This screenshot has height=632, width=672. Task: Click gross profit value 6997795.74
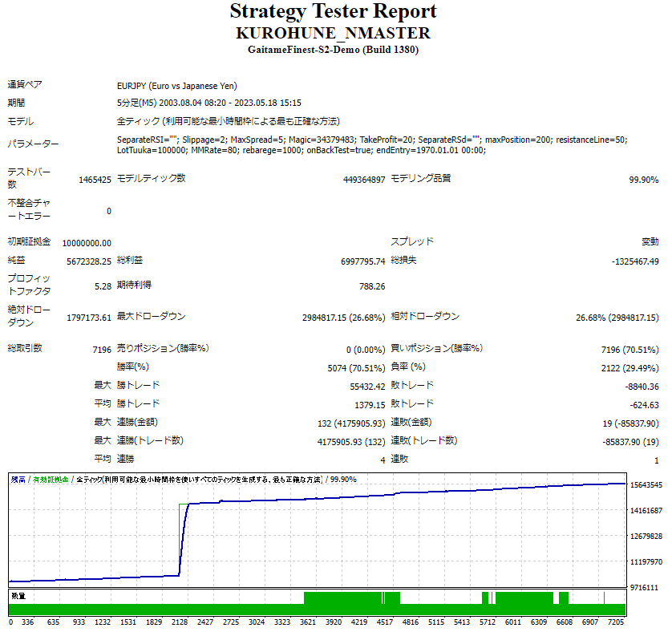(x=363, y=261)
